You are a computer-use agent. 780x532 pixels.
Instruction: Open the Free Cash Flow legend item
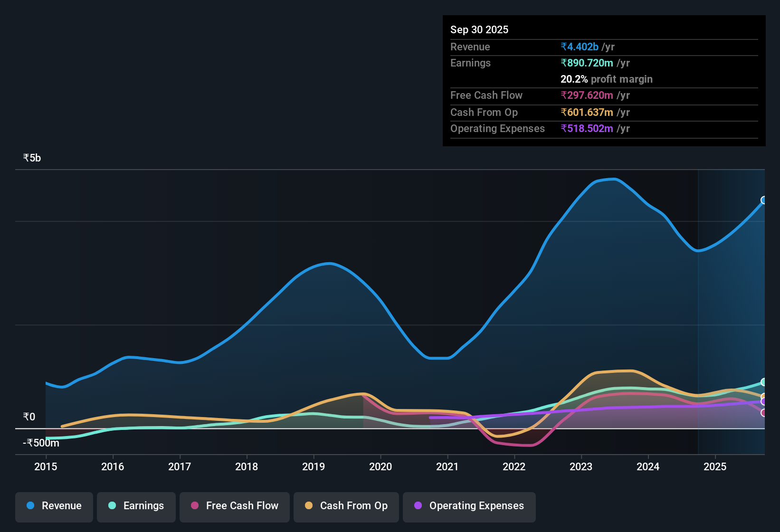click(x=234, y=506)
